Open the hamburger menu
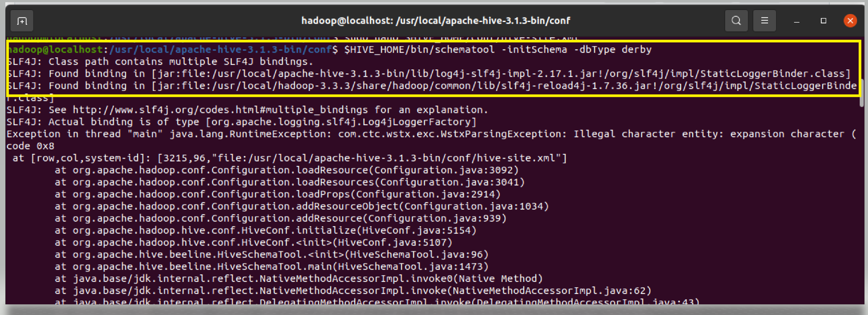 click(x=764, y=20)
